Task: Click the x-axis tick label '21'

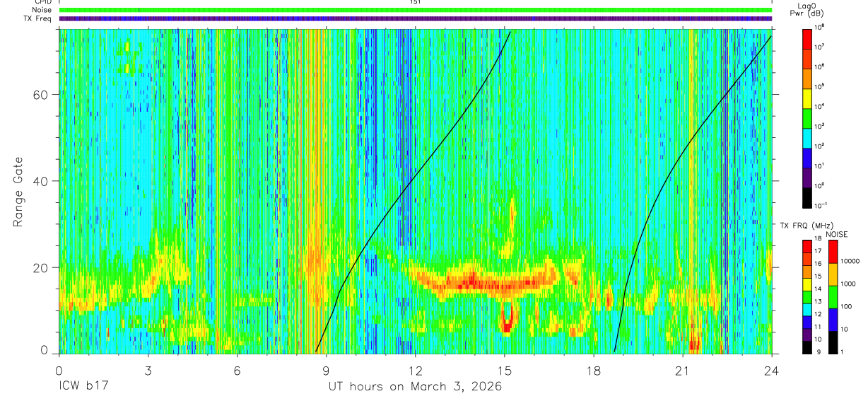Action: (x=683, y=371)
